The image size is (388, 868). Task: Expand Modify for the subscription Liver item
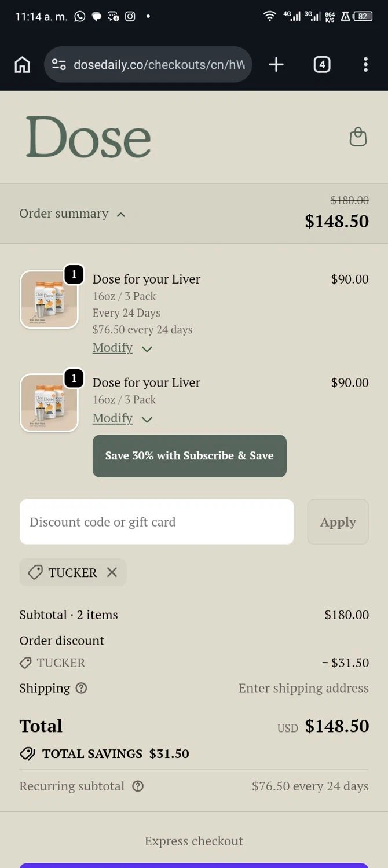[x=122, y=348]
